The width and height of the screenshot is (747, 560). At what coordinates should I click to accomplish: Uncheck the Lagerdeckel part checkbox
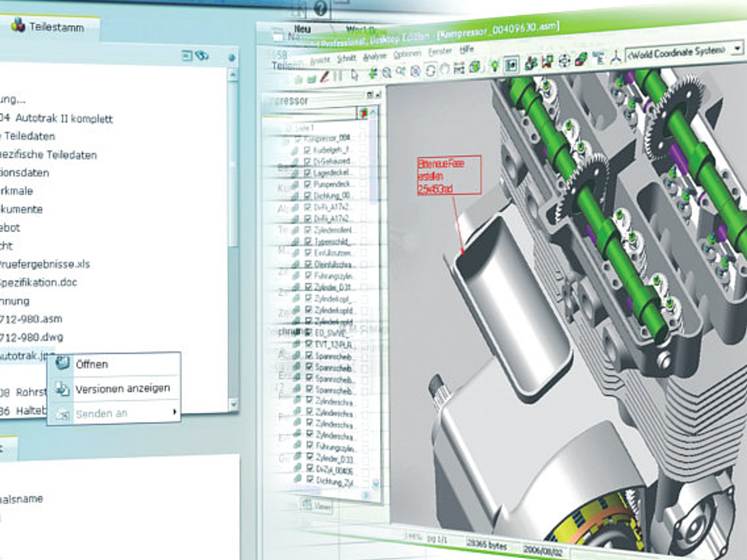pos(308,173)
